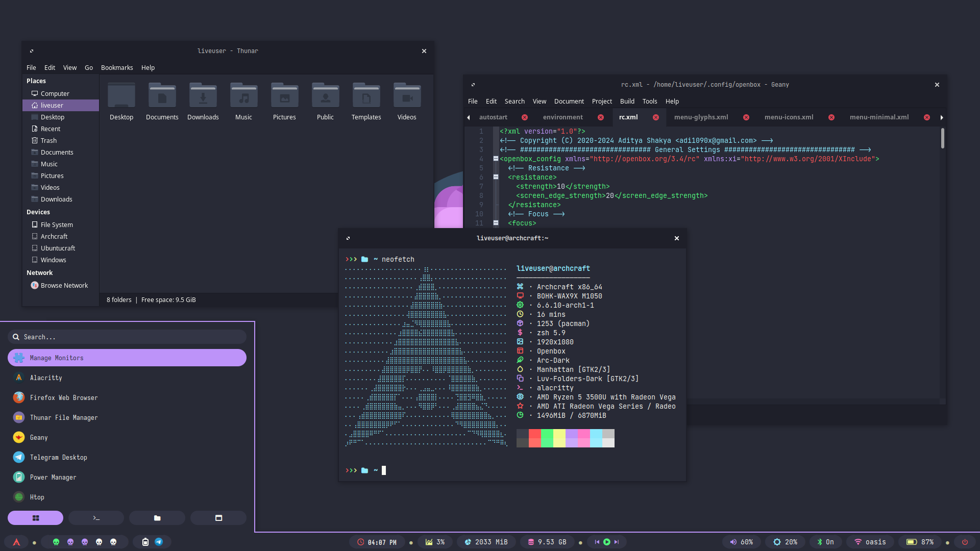Click the oasis Wi-Fi indicator
The height and width of the screenshot is (551, 980).
point(870,542)
